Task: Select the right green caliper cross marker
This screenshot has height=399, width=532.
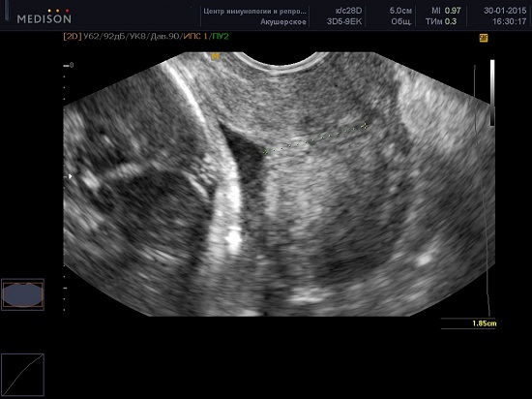Action: [x=365, y=126]
